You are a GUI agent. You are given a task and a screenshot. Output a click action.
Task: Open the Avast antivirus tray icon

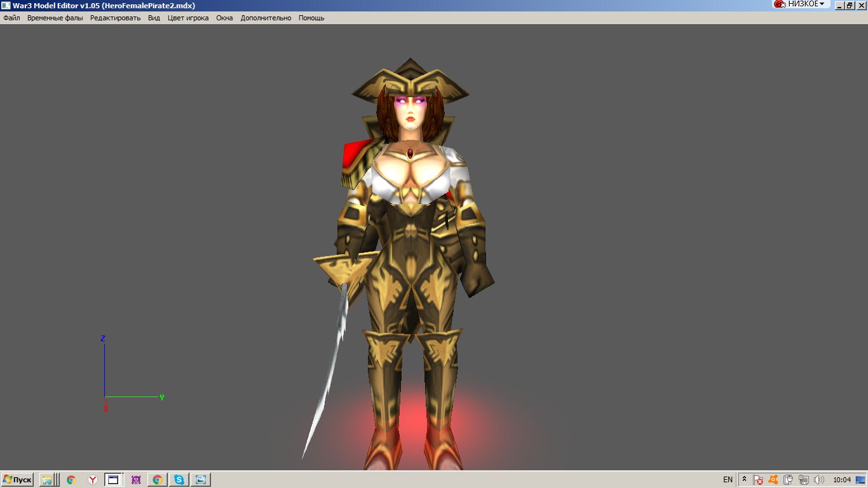(x=773, y=480)
